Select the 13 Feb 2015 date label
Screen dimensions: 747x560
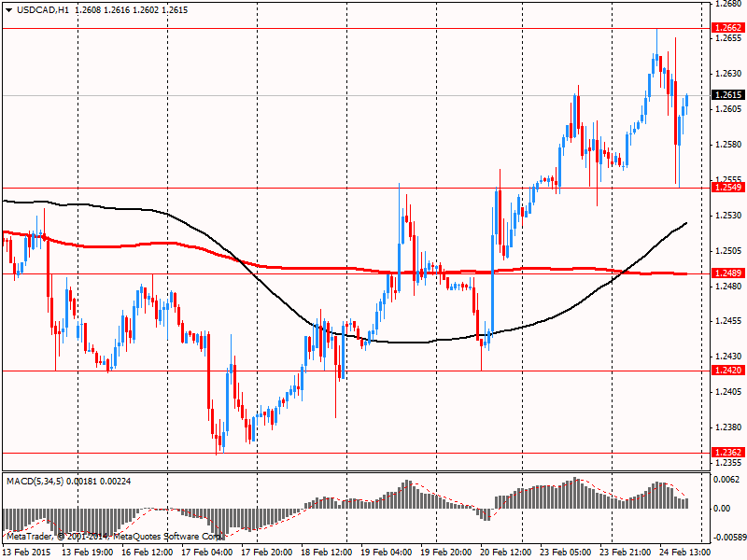point(26,552)
